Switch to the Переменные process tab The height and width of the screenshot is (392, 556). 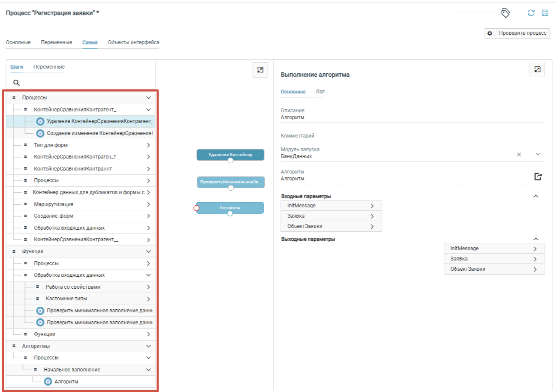click(56, 42)
